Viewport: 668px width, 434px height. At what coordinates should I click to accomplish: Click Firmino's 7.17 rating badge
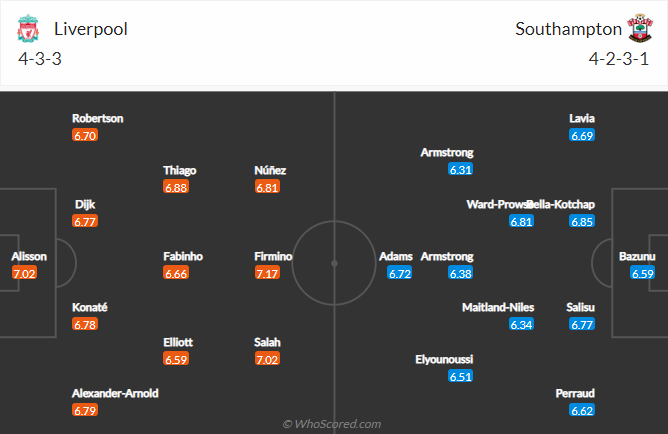[x=268, y=273]
